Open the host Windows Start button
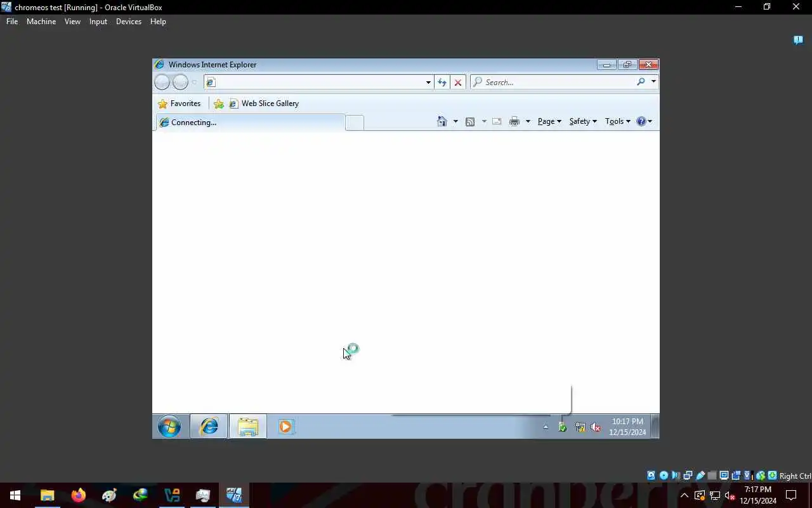The image size is (812, 508). [x=15, y=495]
